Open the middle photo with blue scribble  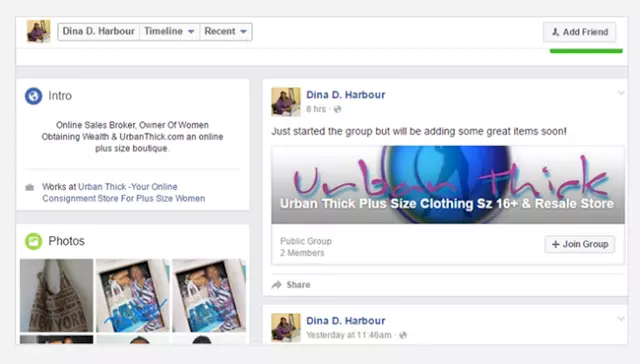[x=133, y=295]
